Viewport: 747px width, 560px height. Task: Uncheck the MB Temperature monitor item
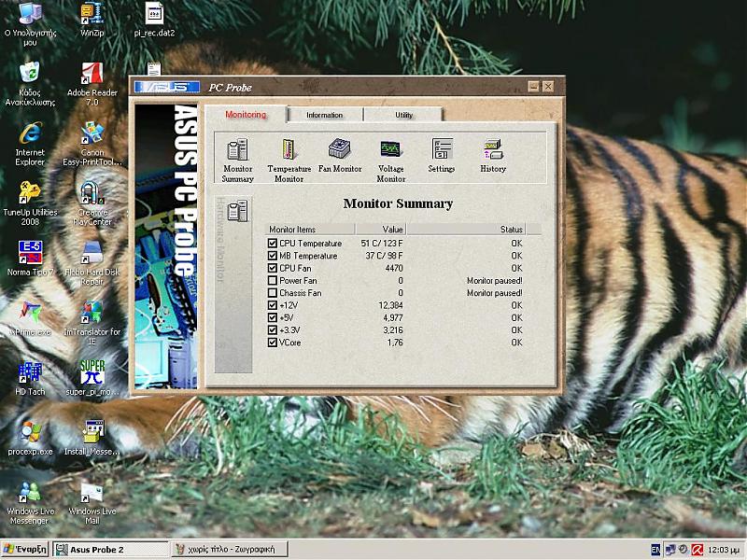pyautogui.click(x=273, y=256)
